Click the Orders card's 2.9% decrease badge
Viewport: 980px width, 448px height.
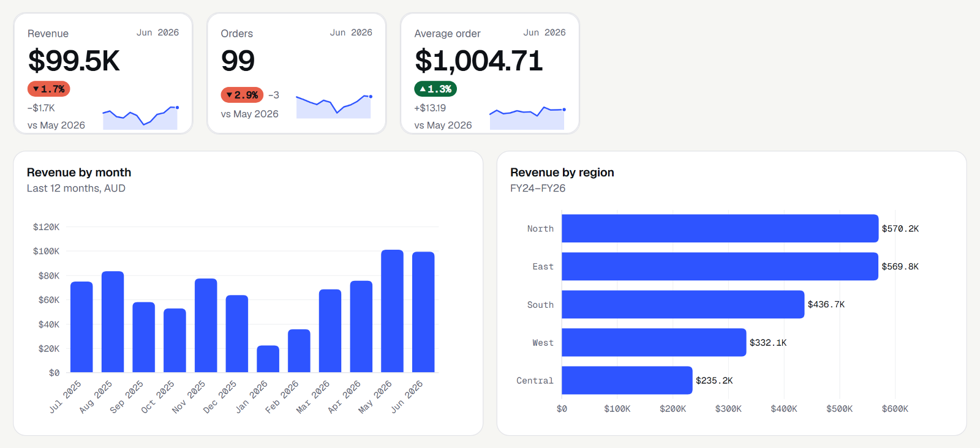point(242,95)
